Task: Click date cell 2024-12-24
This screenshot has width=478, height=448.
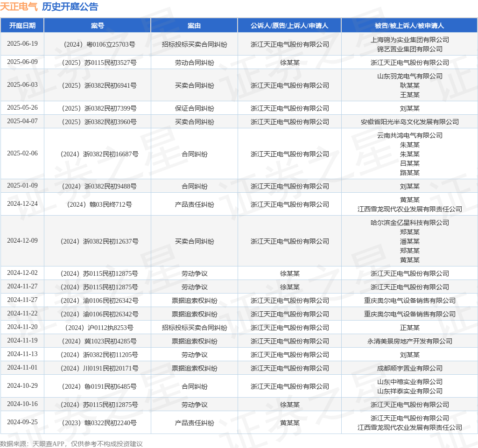Action: [22, 203]
